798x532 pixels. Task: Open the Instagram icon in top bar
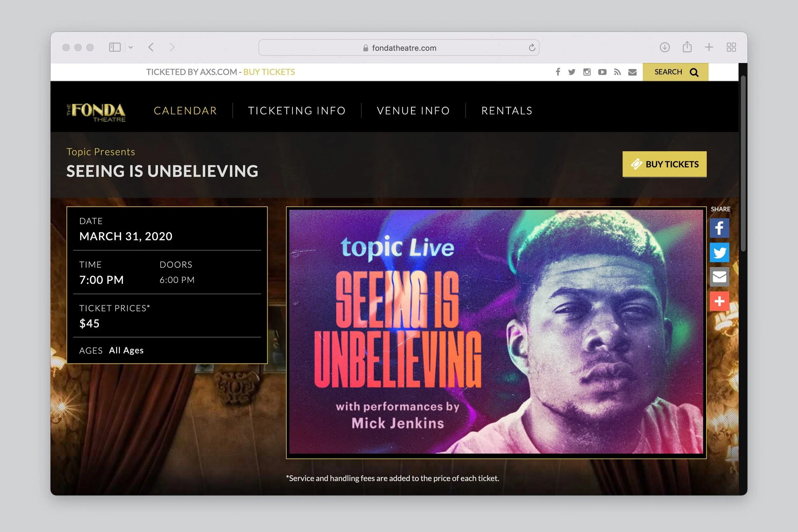click(x=587, y=72)
